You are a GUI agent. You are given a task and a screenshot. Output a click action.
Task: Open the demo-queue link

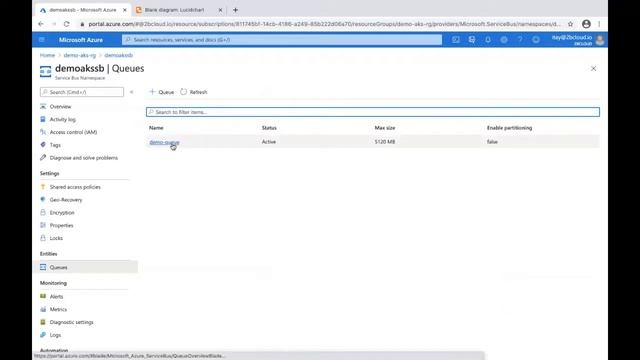[164, 142]
